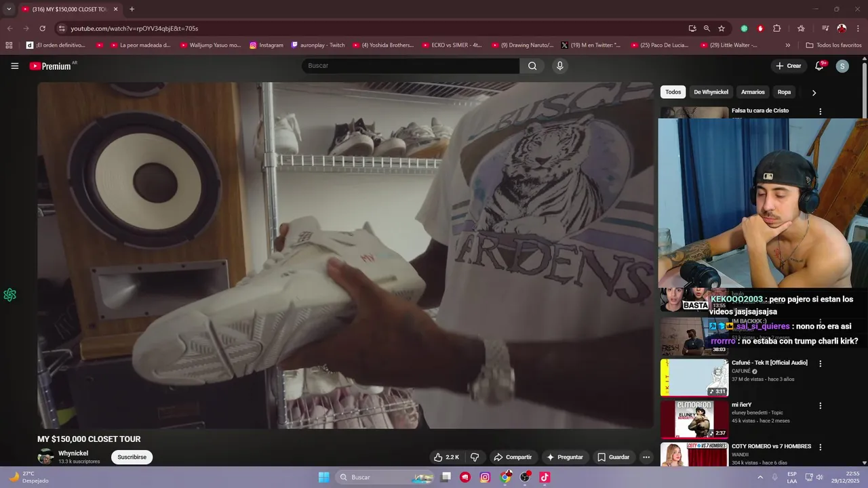Open the auronplay - Twitch bookmark
The image size is (868, 488).
318,45
